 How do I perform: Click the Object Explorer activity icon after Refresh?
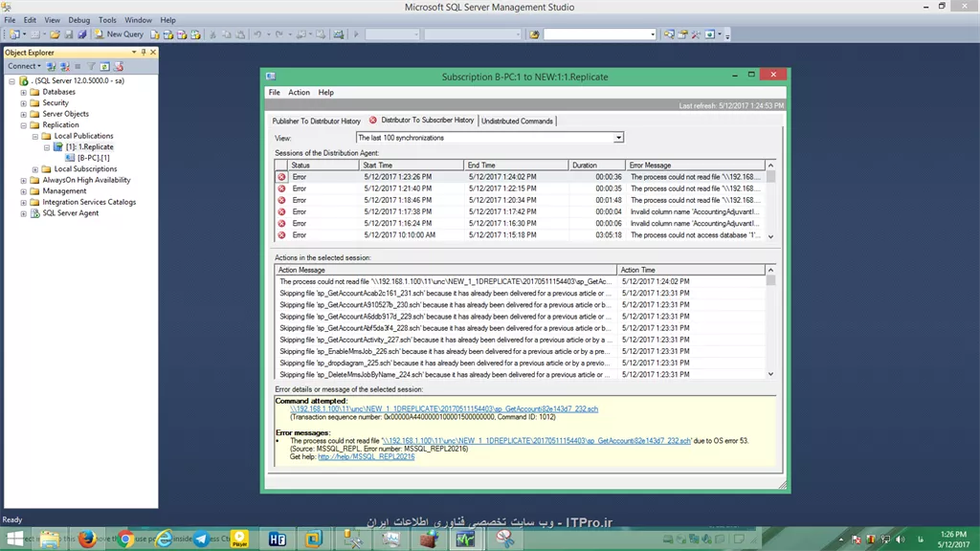click(x=119, y=66)
